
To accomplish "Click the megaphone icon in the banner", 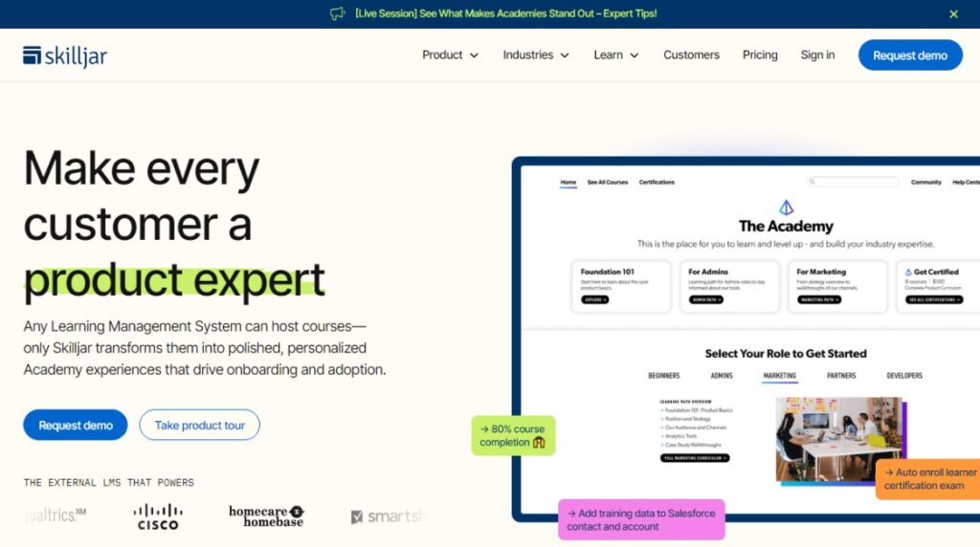I will 338,13.
